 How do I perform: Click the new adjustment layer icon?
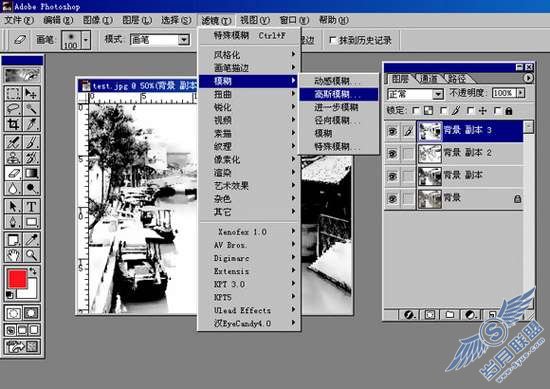[470, 314]
